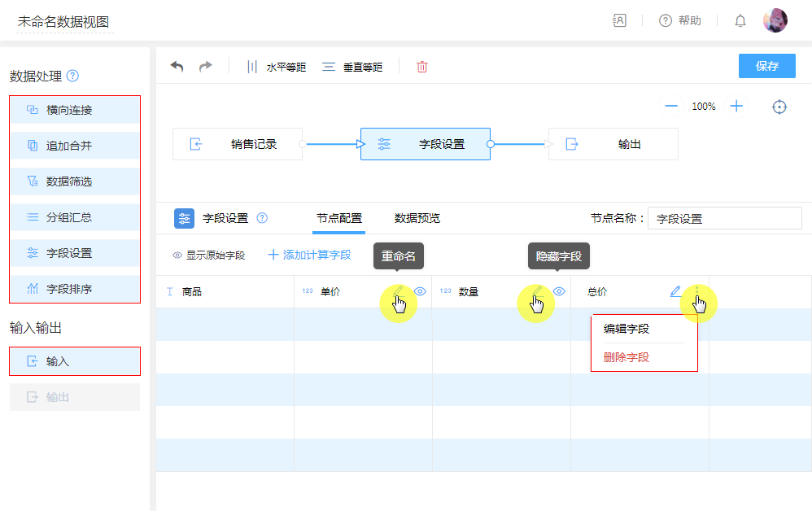The height and width of the screenshot is (511, 812).
Task: Click the 节点名称 input field
Action: click(x=724, y=219)
